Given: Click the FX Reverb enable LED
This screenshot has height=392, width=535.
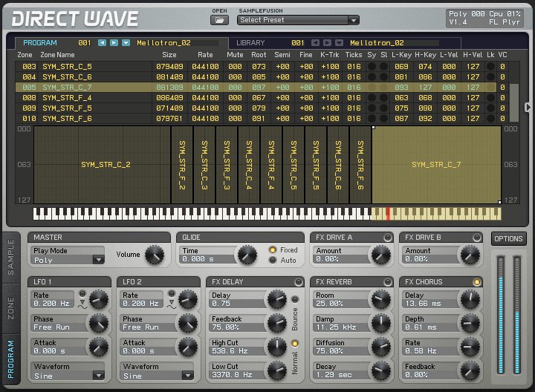Looking at the screenshot, I should coord(386,282).
